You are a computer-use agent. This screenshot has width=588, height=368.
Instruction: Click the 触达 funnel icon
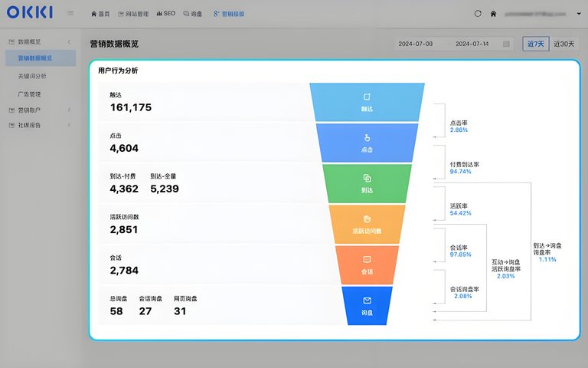[x=367, y=97]
